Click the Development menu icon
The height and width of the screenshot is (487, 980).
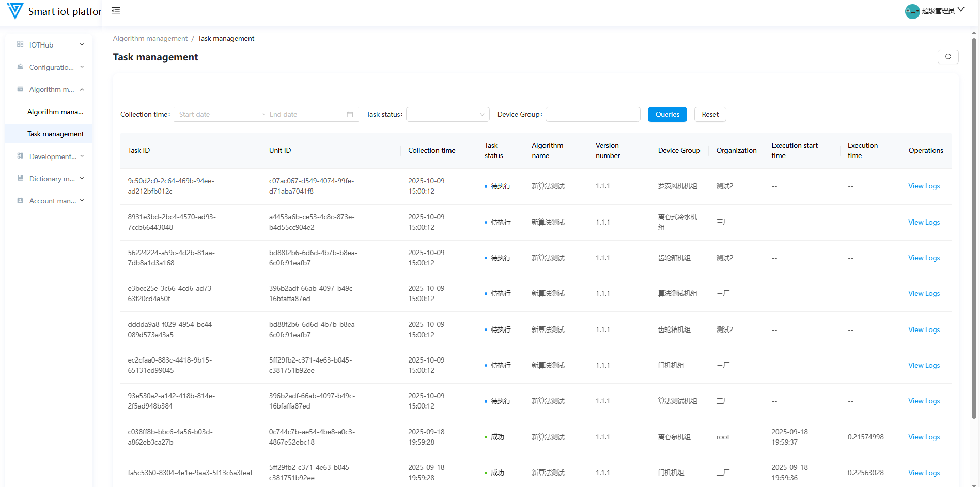coord(20,156)
